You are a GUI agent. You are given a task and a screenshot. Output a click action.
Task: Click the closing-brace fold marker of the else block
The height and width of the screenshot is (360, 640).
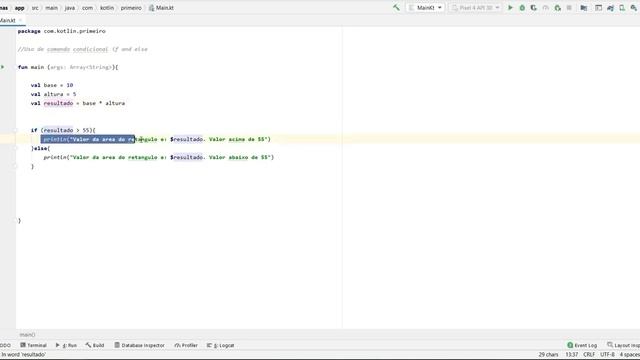click(16, 166)
